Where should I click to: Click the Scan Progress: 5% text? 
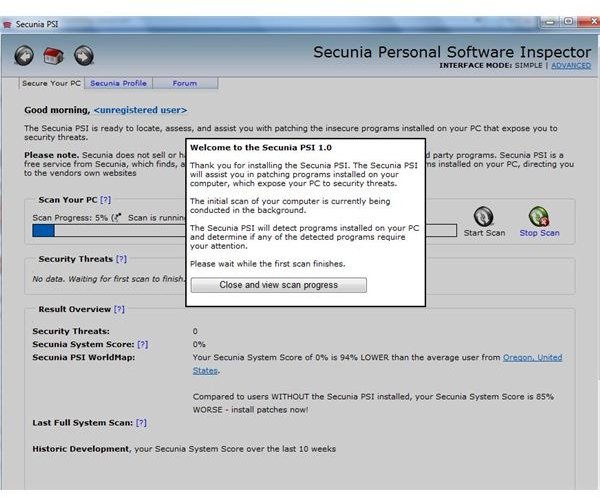[70, 218]
